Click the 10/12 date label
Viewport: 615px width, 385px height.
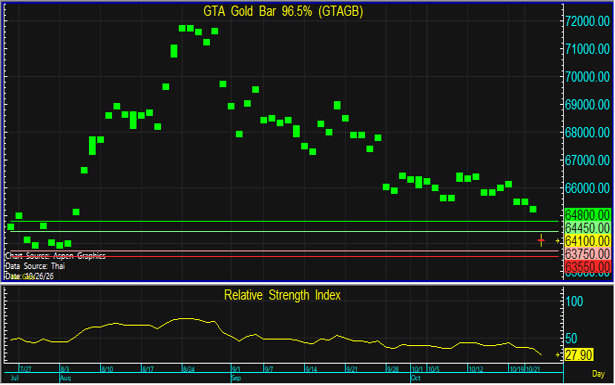tap(476, 369)
